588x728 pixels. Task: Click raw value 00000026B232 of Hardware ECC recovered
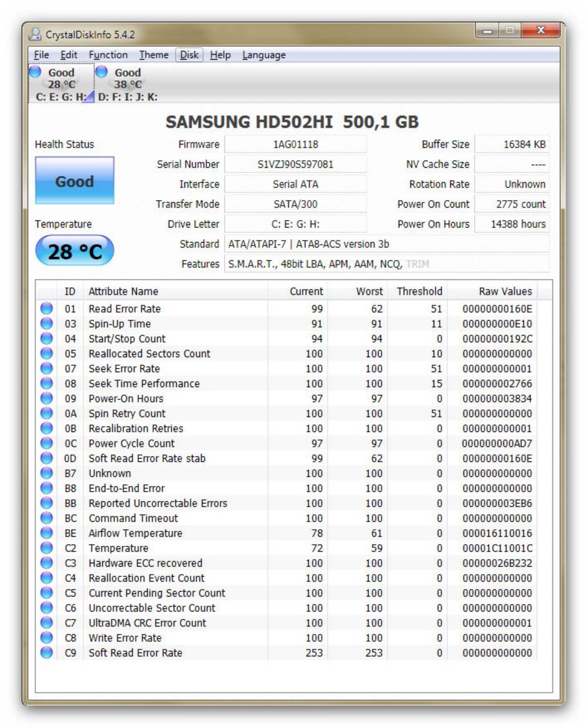coord(497,563)
